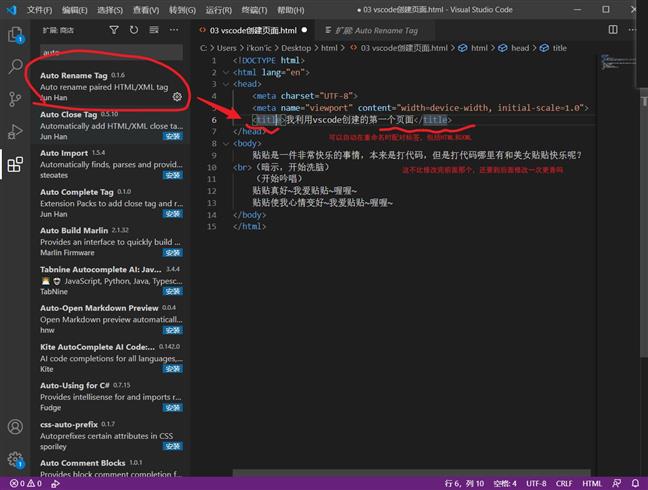Change language mode HTML

coord(592,483)
